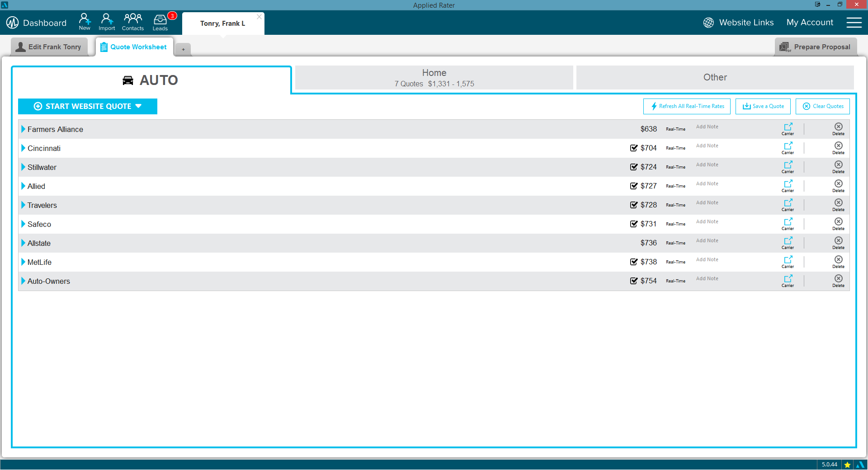
Task: Open MetLife carrier site
Action: pos(788,262)
